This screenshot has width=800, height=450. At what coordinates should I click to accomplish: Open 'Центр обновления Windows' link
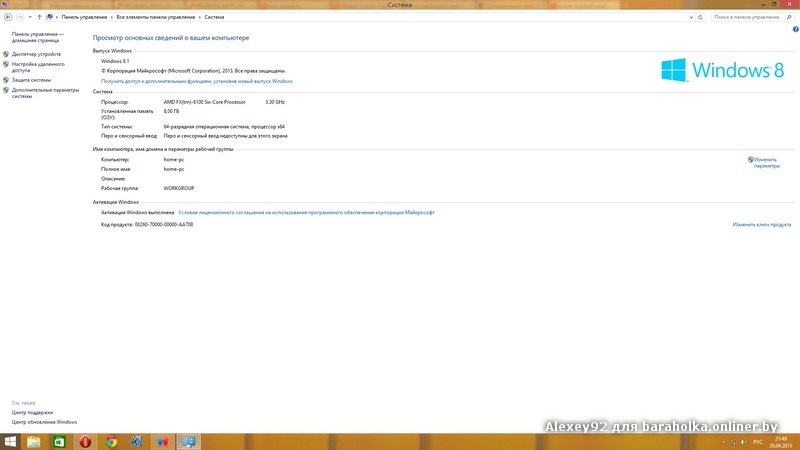click(44, 422)
